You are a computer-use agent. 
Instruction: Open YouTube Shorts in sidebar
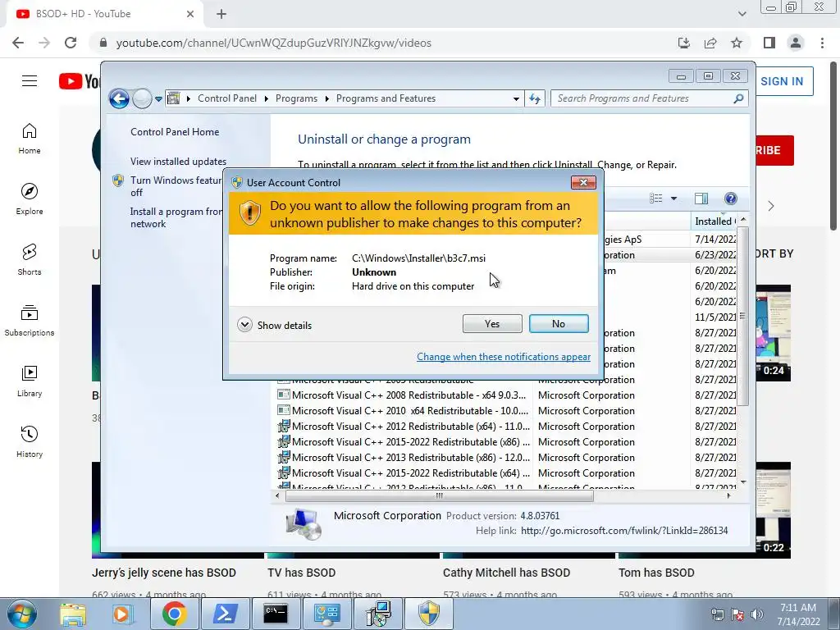[x=30, y=260]
